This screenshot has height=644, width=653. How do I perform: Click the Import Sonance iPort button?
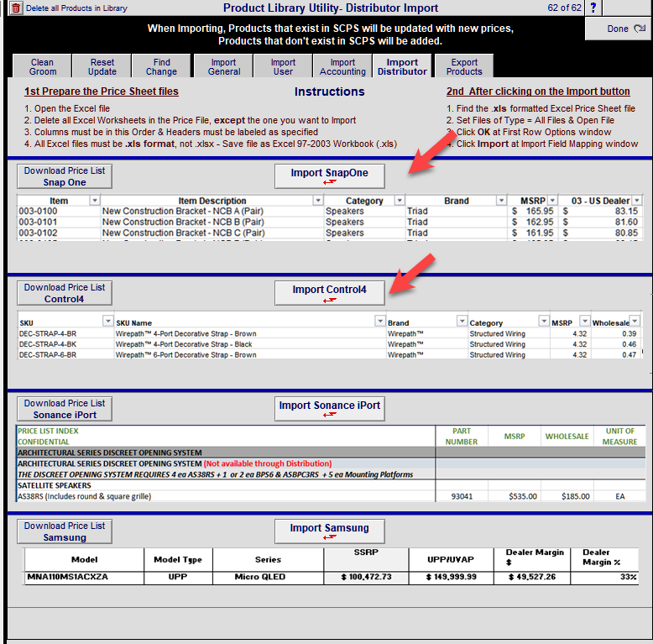(x=329, y=409)
